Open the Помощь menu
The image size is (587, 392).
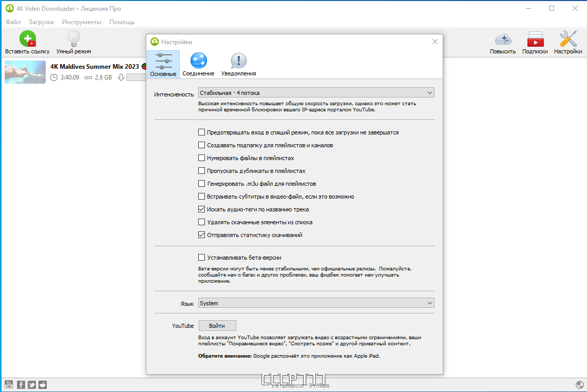(x=122, y=22)
